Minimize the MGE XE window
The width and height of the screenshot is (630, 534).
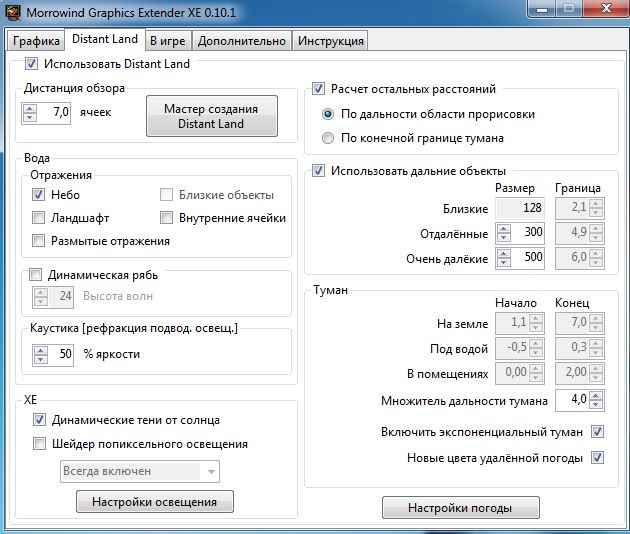pos(542,8)
